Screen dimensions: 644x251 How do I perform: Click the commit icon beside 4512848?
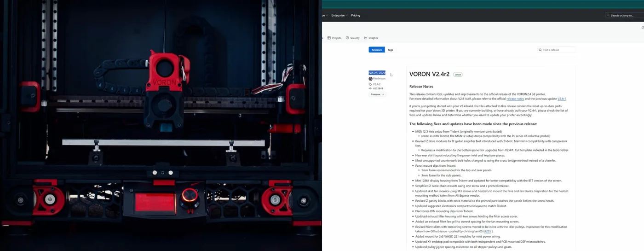coord(370,88)
